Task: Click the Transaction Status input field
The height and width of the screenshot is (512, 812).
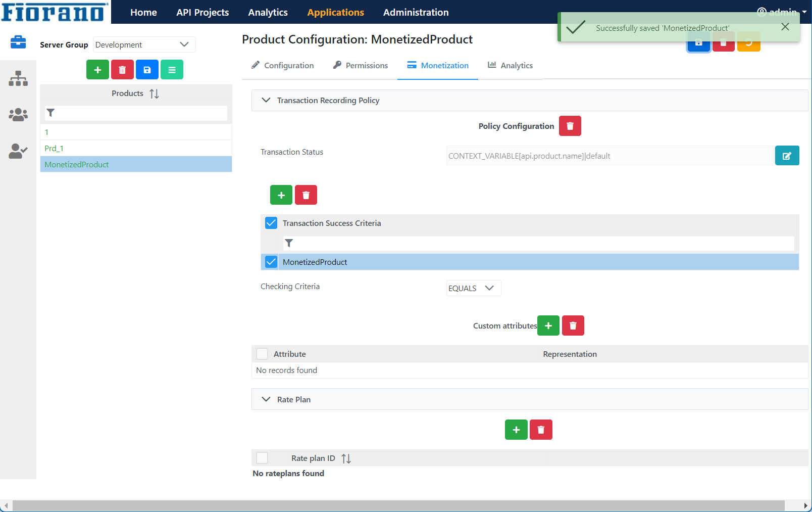Action: coord(611,156)
